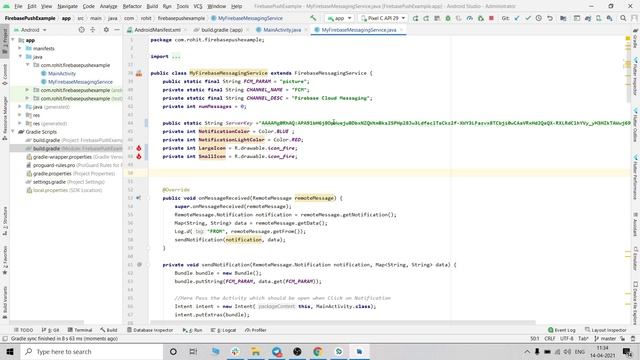Click the UTF-8 encoding in status bar
The image size is (640, 360).
[x=567, y=339]
